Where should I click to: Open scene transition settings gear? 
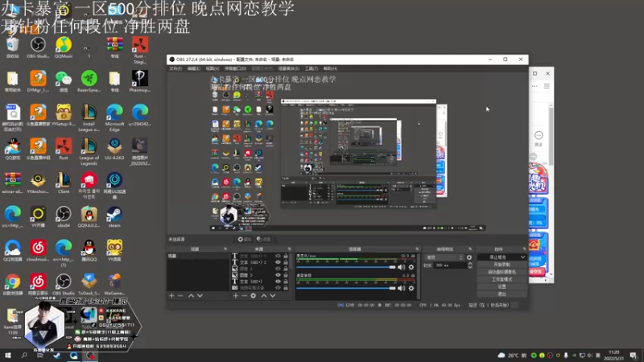469,257
